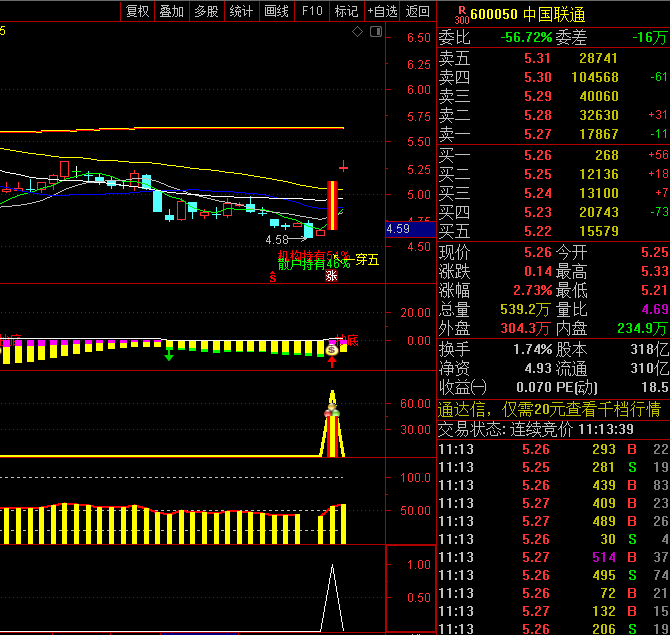
Task: Open the 叠加 overlay option
Action: pyautogui.click(x=172, y=11)
